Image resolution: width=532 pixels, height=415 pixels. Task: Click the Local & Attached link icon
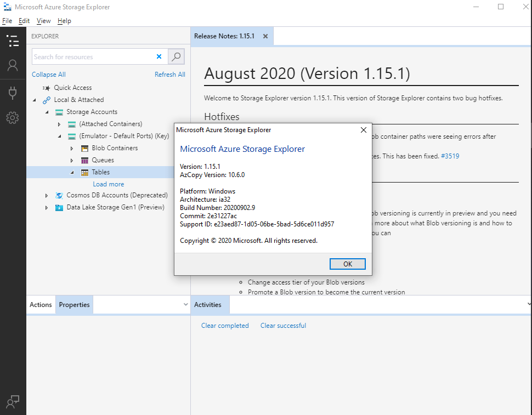pyautogui.click(x=47, y=100)
